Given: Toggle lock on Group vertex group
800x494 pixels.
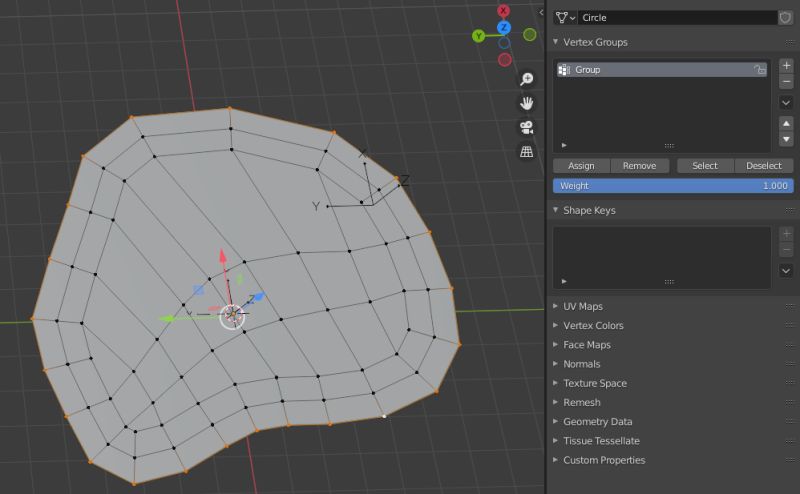Looking at the screenshot, I should point(760,70).
